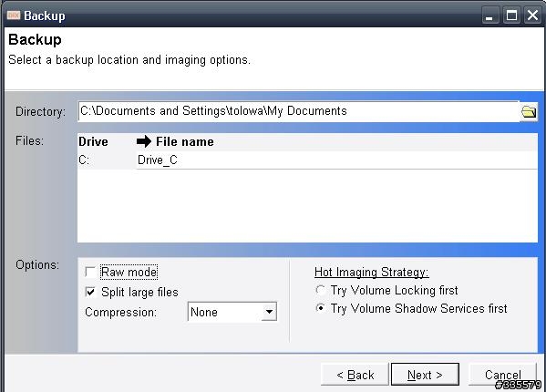Viewport: 546px width, 392px height.
Task: Click the Back button
Action: (355, 375)
